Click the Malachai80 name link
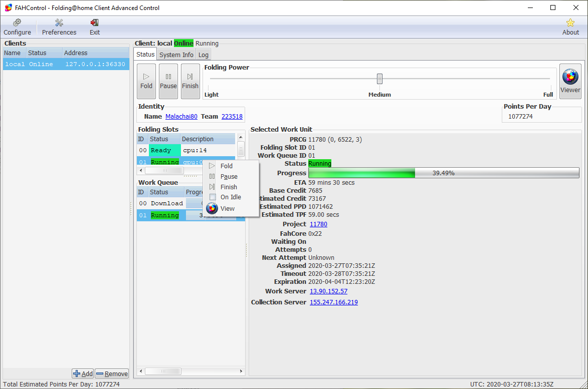The height and width of the screenshot is (389, 588). (x=181, y=117)
